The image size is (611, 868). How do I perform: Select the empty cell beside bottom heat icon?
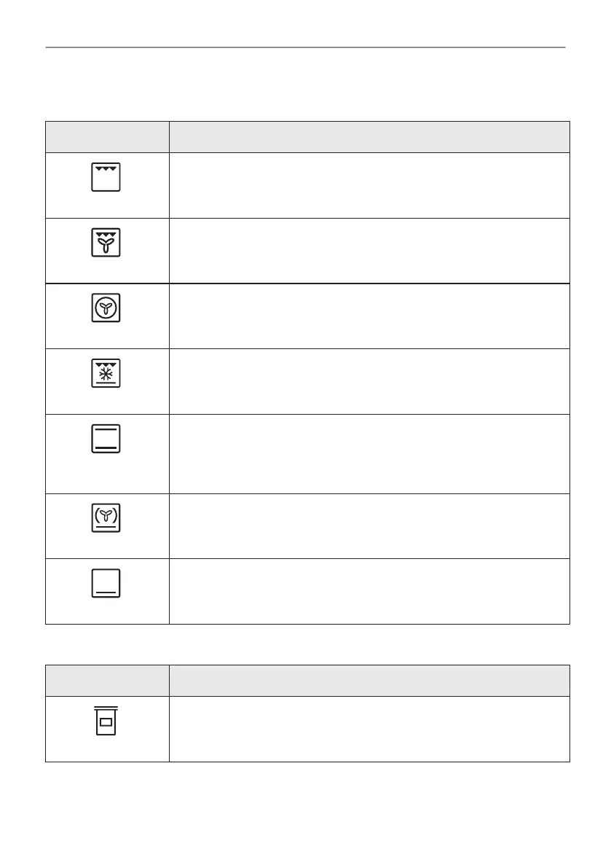(x=369, y=592)
